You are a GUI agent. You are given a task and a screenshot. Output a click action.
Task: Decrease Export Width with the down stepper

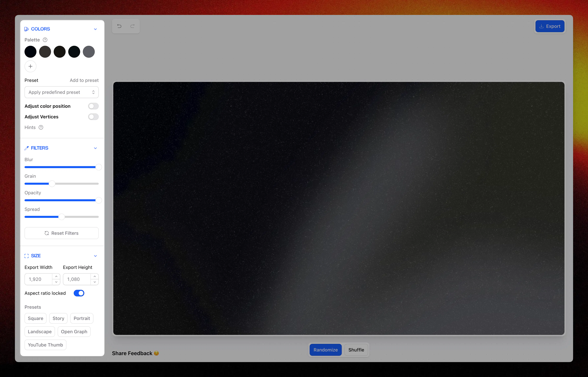coord(56,282)
